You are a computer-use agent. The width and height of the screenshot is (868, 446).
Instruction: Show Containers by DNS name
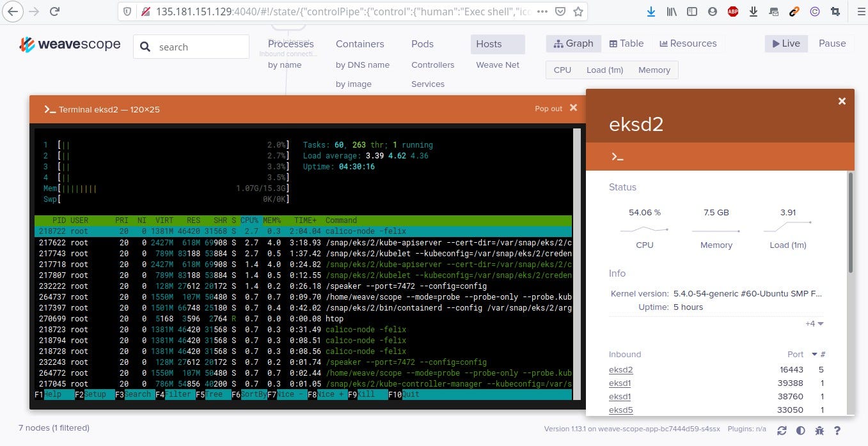pyautogui.click(x=363, y=65)
